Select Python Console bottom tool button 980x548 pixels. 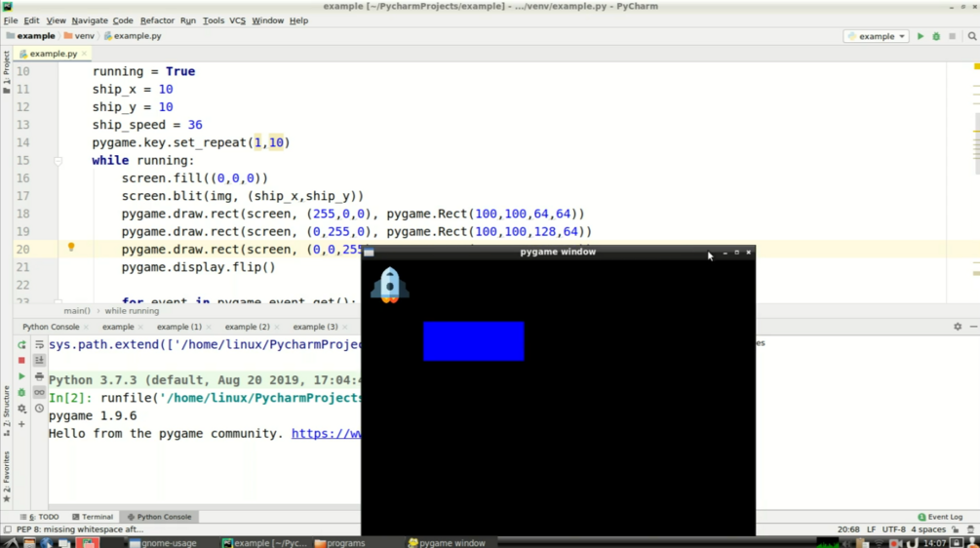tap(159, 517)
